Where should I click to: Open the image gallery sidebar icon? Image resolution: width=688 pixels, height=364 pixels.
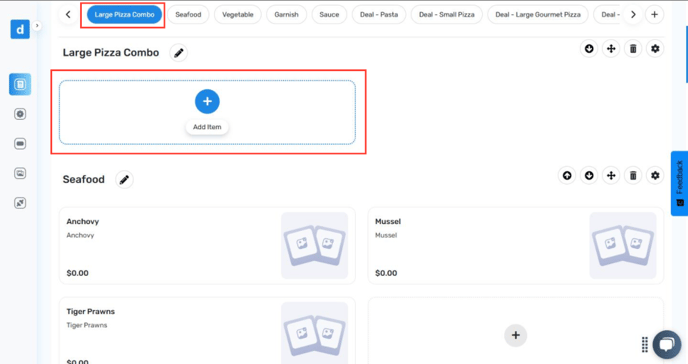pos(20,173)
